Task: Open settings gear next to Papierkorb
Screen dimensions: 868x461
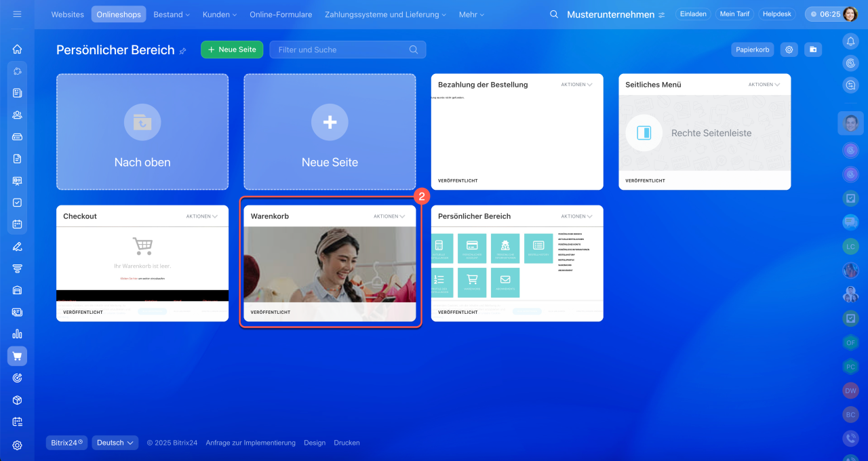Action: (x=789, y=49)
